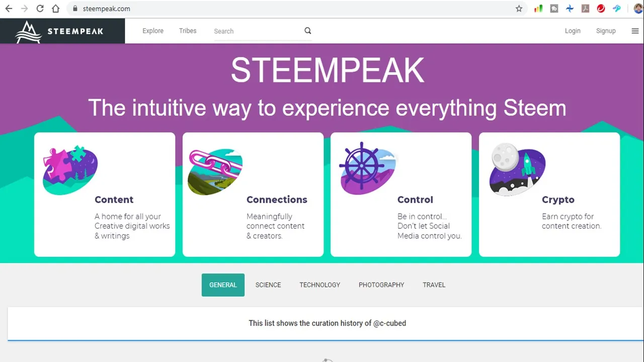Open the red circular extension icon

601,9
